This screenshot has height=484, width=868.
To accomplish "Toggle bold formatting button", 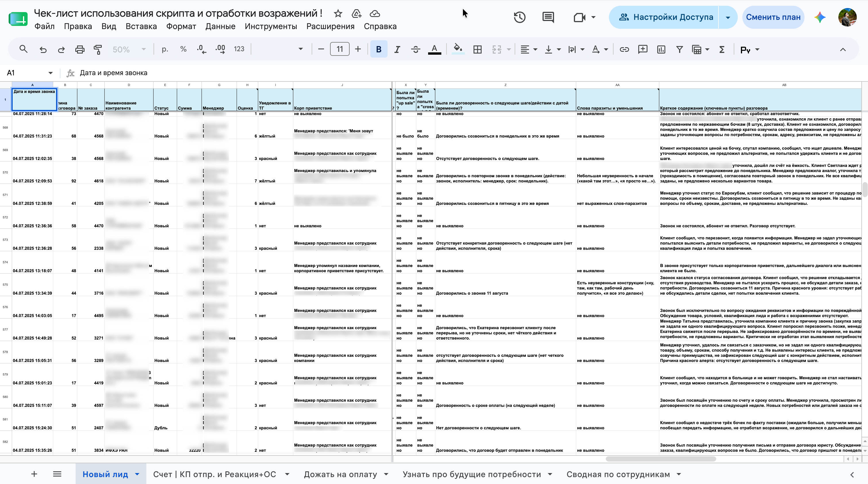I will [378, 49].
